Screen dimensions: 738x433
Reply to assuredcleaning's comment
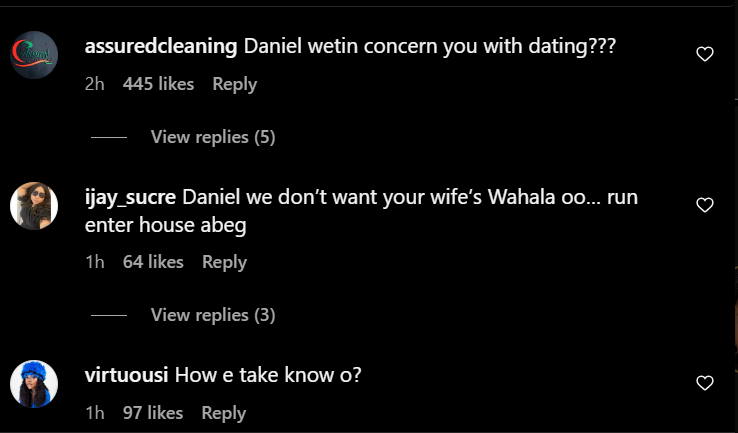click(x=234, y=85)
